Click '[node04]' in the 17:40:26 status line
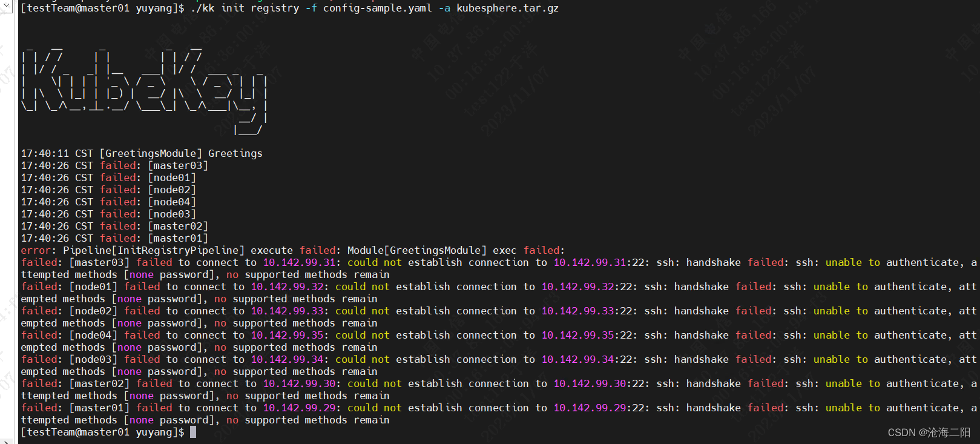Screen dimensions: 980x444 click(x=172, y=202)
